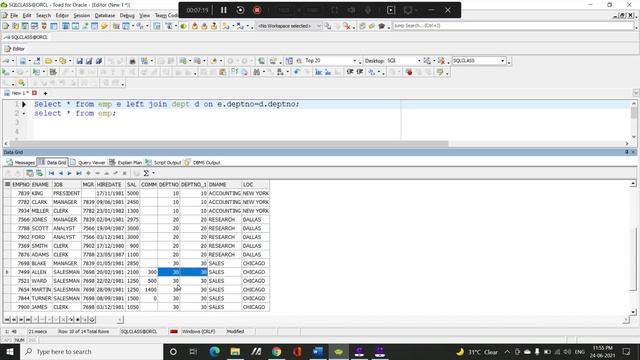640x360 pixels.
Task: Open the Session menu
Action: click(x=82, y=15)
